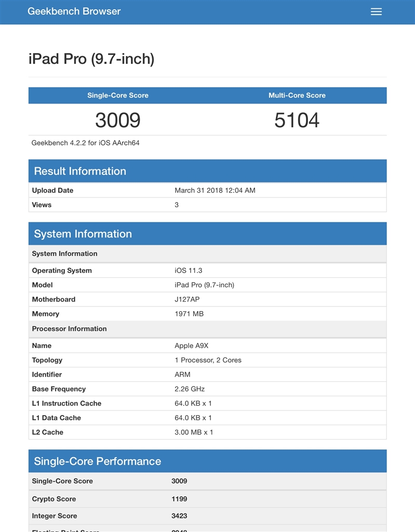The image size is (415, 532).
Task: Click the System Information blue section header
Action: pos(207,234)
